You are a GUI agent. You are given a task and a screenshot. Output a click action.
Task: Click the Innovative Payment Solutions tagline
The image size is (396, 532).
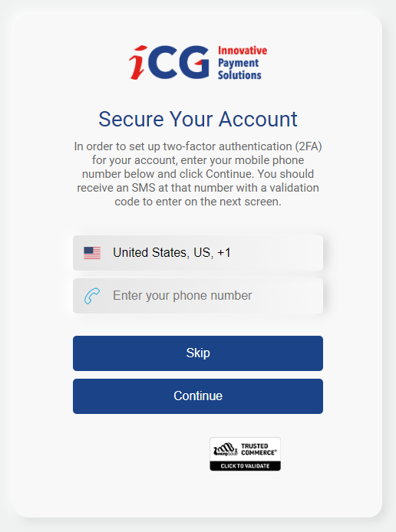(243, 63)
